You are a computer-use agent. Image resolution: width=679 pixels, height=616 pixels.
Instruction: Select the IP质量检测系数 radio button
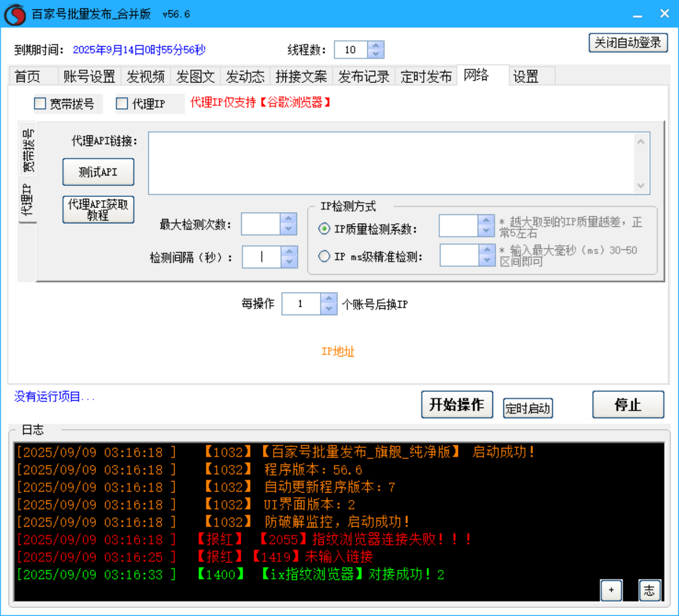324,229
